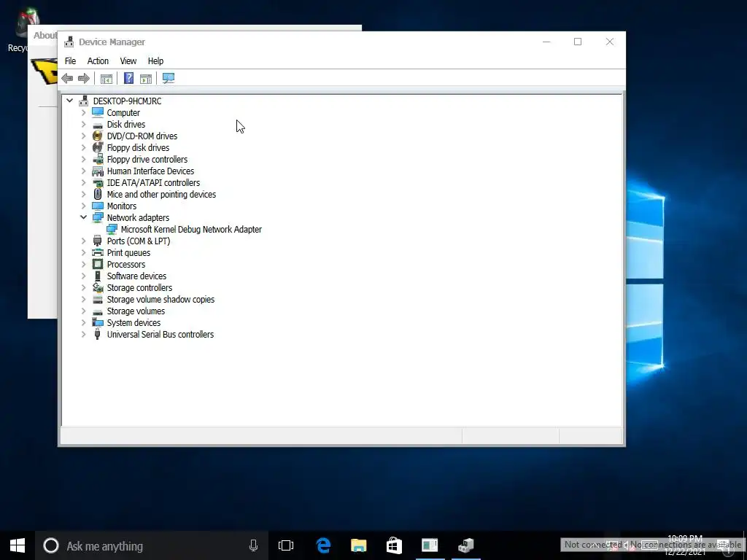Expand the DVD/CD-ROM drives node
The height and width of the screenshot is (560, 747).
pos(83,136)
